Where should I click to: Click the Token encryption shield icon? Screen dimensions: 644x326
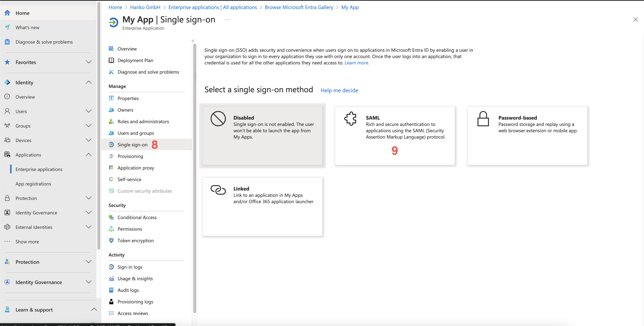pos(111,241)
